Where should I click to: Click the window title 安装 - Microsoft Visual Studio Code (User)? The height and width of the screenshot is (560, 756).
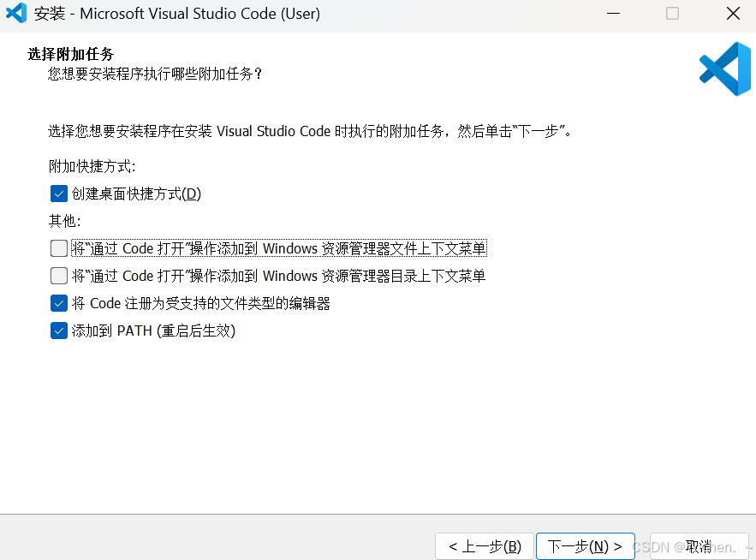point(177,14)
